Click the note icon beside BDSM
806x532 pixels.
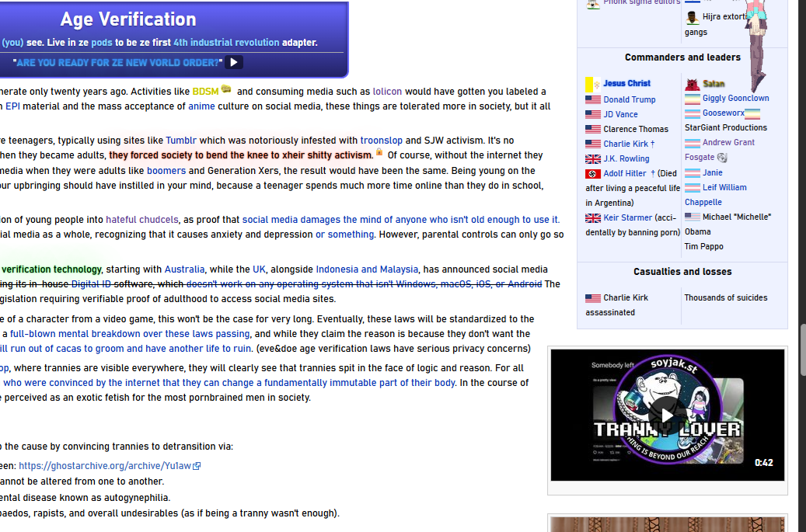click(x=225, y=89)
